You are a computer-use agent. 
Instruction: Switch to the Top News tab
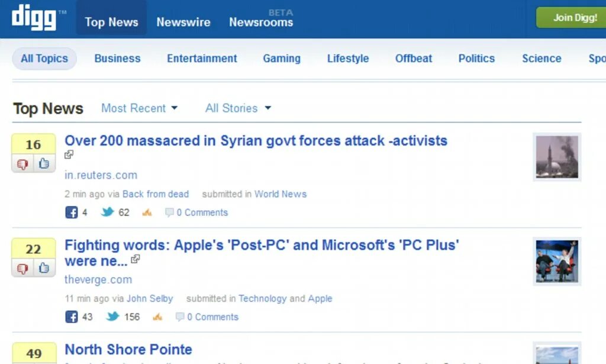(111, 22)
